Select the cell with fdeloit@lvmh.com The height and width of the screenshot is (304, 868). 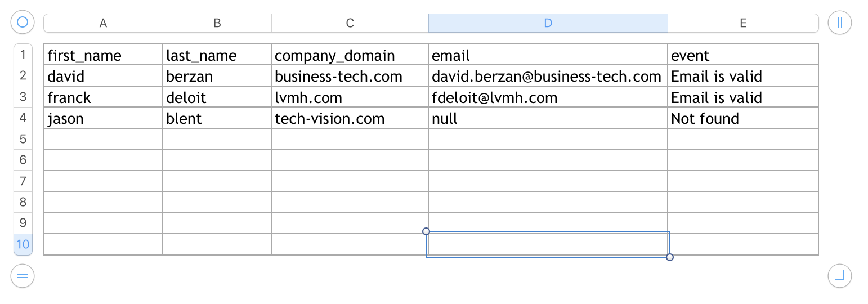tap(548, 97)
